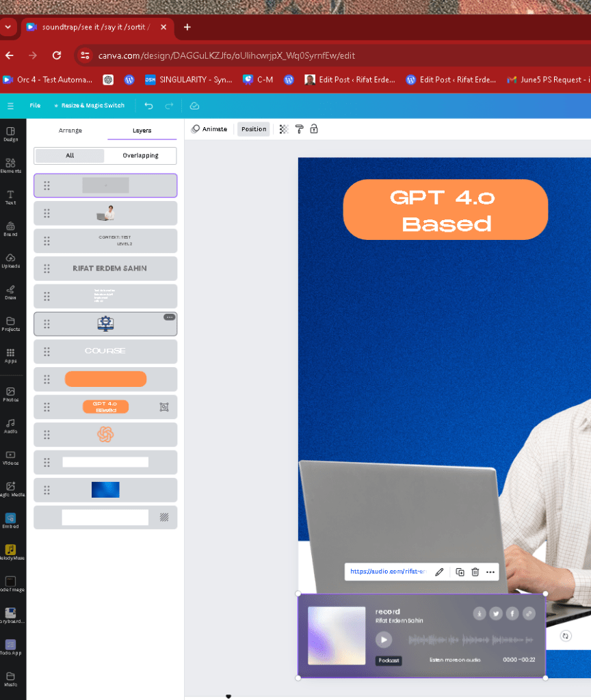The width and height of the screenshot is (591, 700).
Task: Duplicate the selected embed element
Action: point(460,572)
